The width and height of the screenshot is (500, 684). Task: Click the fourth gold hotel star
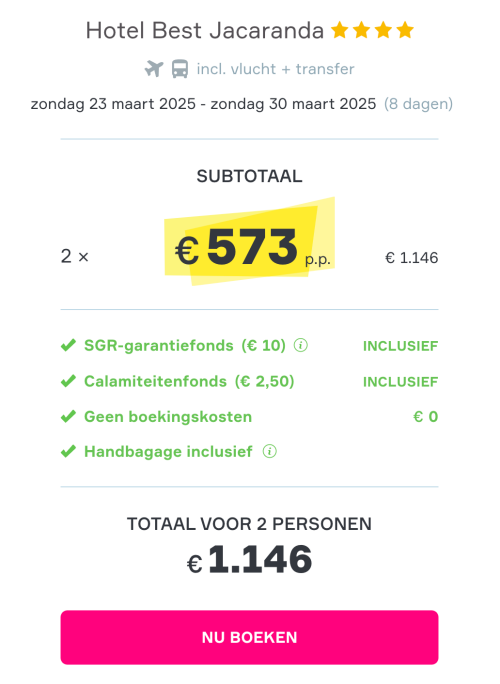click(405, 30)
